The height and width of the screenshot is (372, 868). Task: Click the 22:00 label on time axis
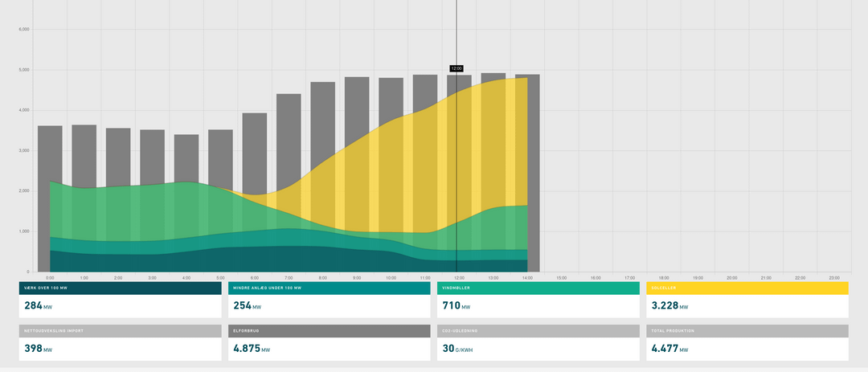[x=800, y=278]
